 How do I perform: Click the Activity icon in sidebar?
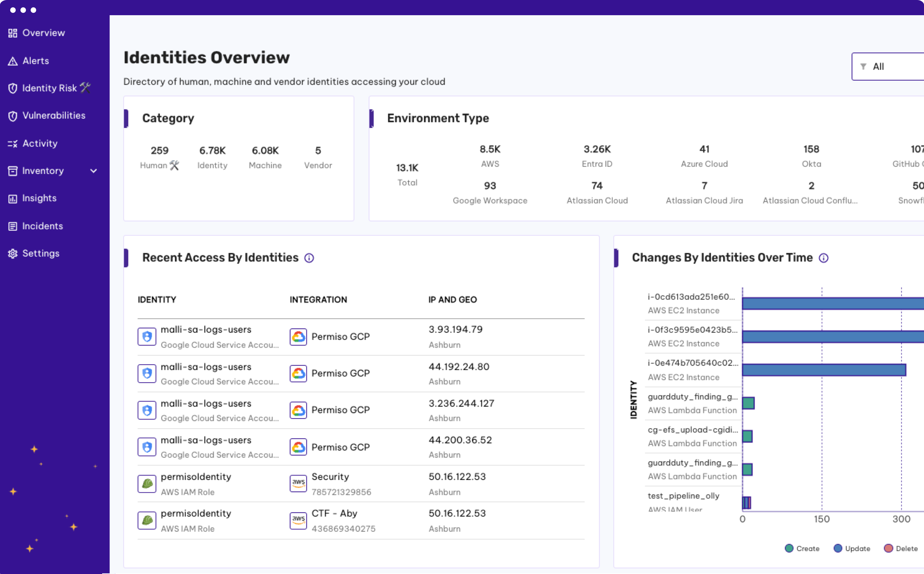click(13, 144)
